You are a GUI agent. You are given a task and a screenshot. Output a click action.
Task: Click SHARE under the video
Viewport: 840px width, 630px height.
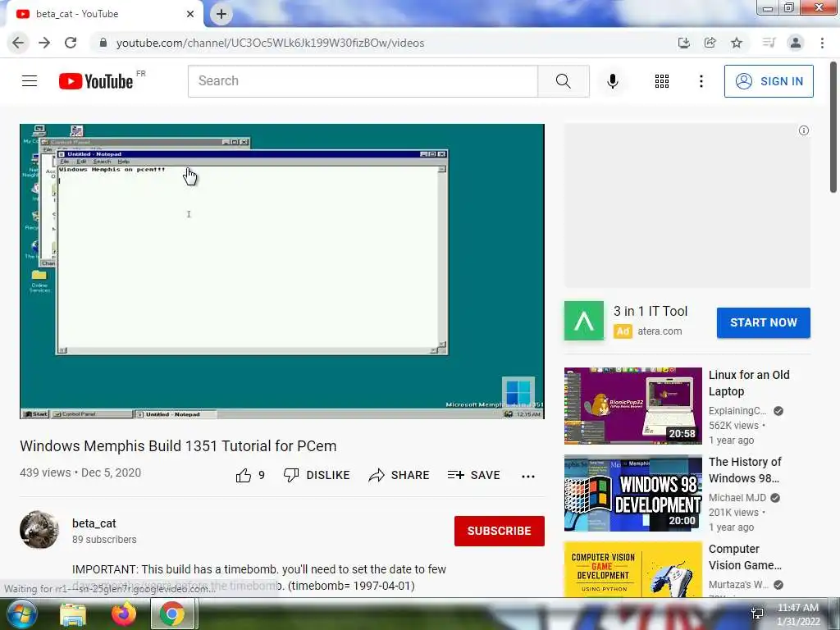[x=399, y=475]
